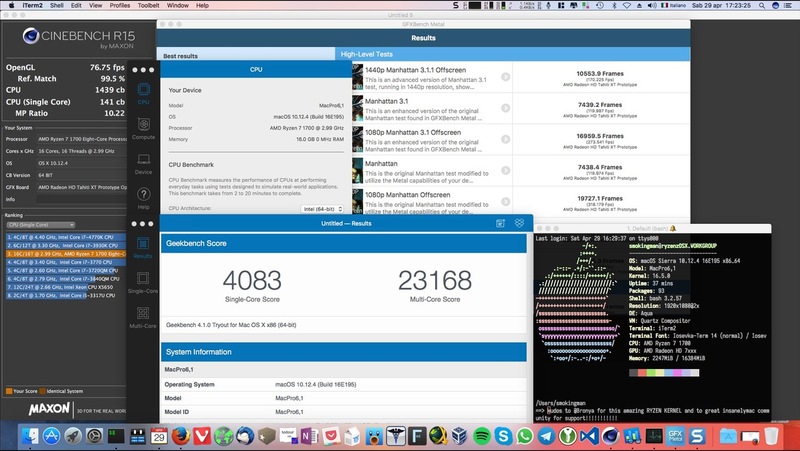Click the Bluetooth icon in menu bar
Viewport: 800px width, 451px height.
coord(614,5)
